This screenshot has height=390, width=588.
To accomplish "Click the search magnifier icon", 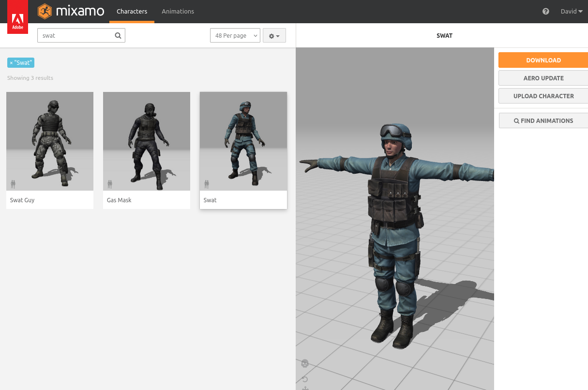I will 118,35.
